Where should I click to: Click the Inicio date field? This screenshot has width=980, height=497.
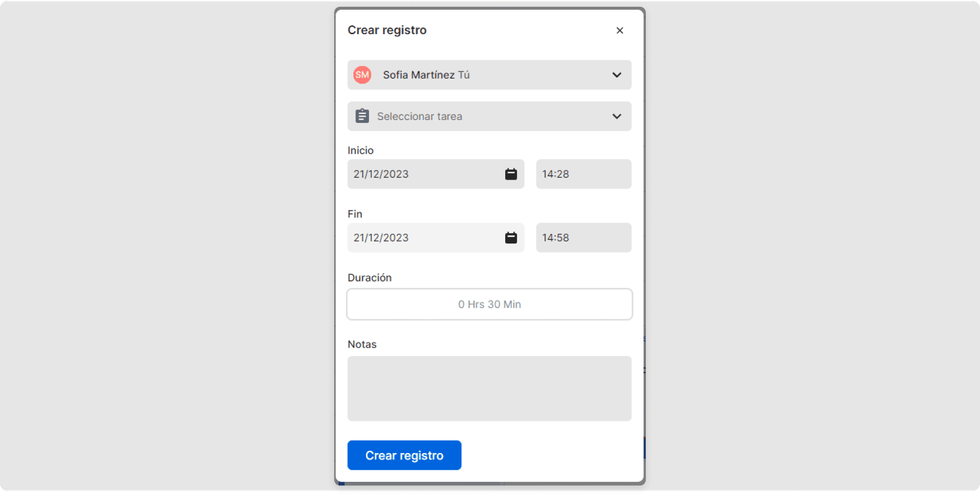[436, 174]
